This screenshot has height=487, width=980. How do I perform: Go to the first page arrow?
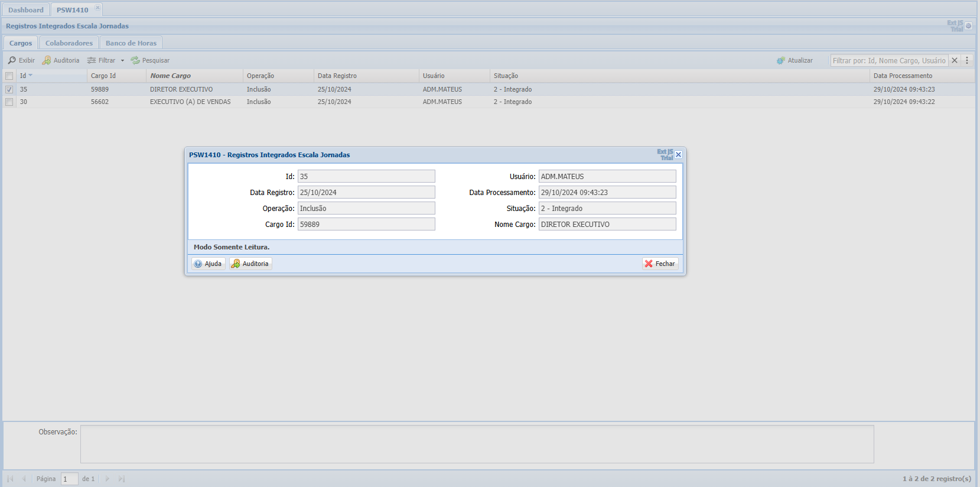(x=10, y=479)
